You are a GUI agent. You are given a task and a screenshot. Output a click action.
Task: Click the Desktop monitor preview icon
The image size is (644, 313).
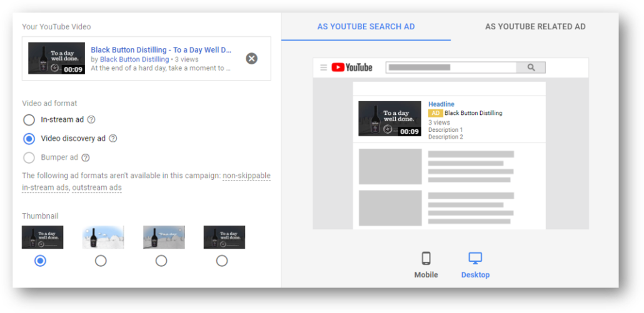coord(475,259)
